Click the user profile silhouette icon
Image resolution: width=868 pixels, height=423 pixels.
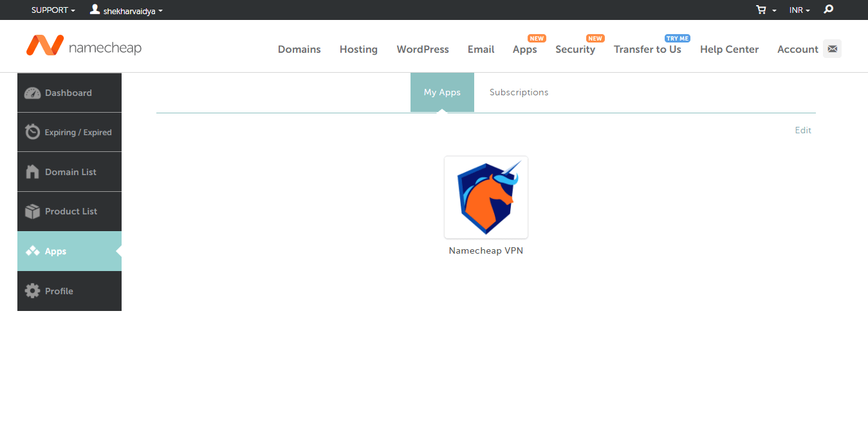tap(95, 9)
